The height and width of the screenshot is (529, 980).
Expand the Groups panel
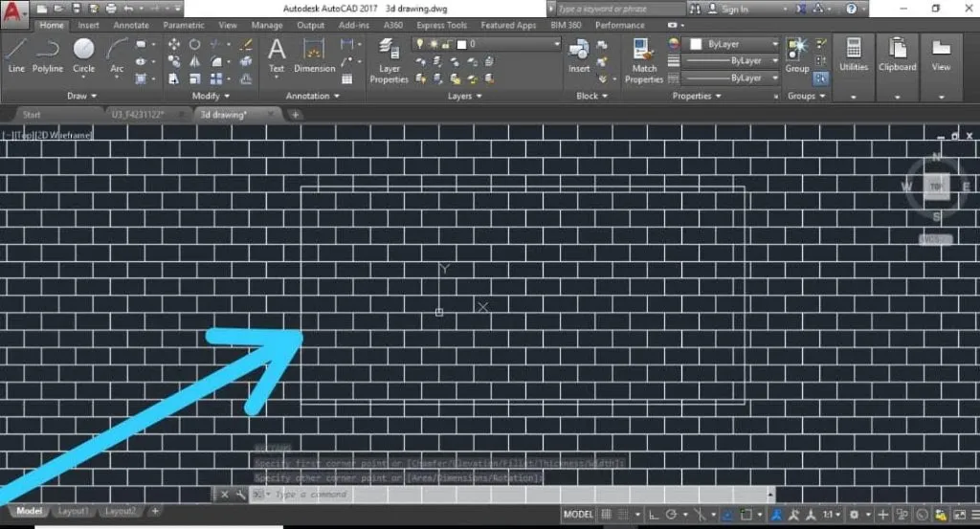(806, 97)
